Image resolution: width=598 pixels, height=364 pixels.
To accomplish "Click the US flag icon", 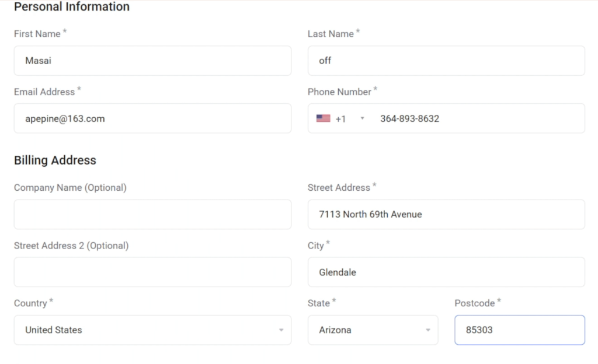I will [323, 118].
